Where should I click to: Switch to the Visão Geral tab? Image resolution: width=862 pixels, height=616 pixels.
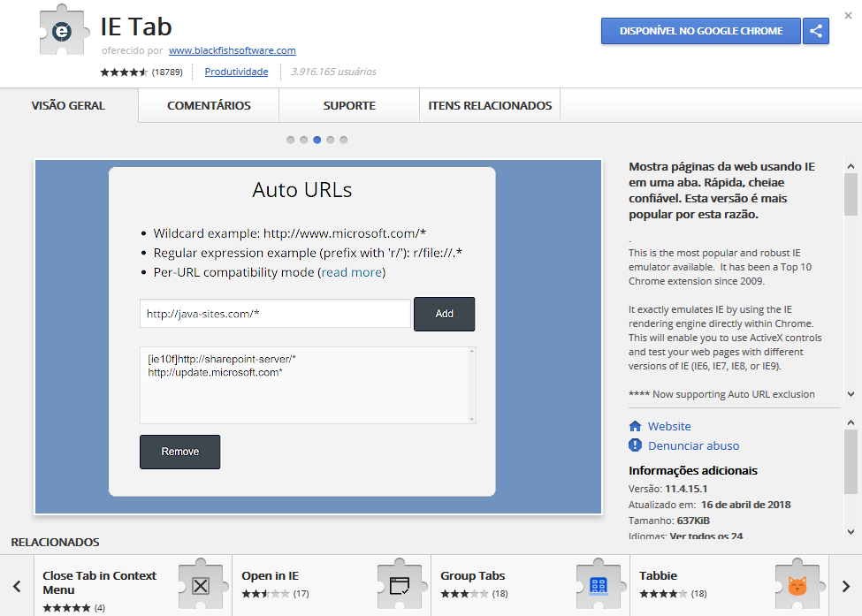(x=68, y=105)
